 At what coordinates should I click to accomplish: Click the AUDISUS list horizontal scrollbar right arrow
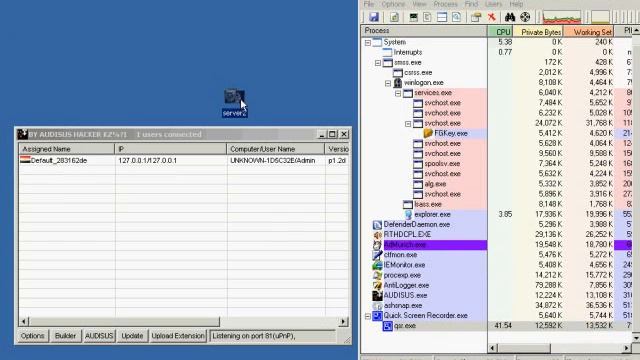(x=343, y=322)
